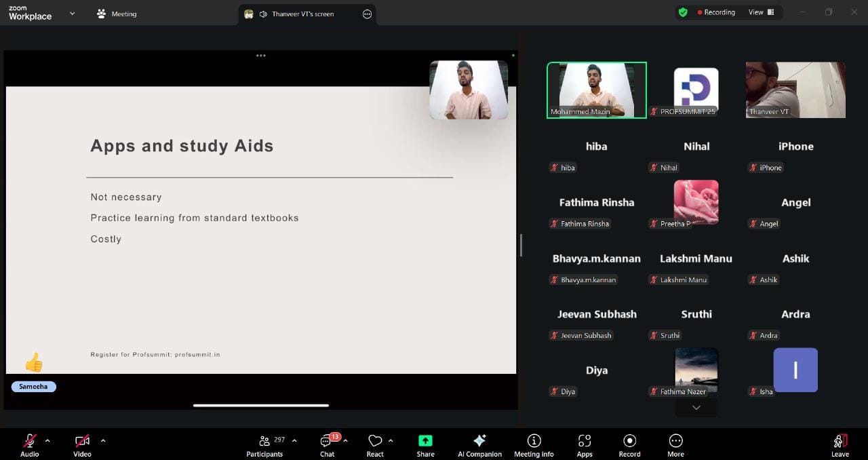
Task: Unmute the microphone with Audio
Action: 30,441
